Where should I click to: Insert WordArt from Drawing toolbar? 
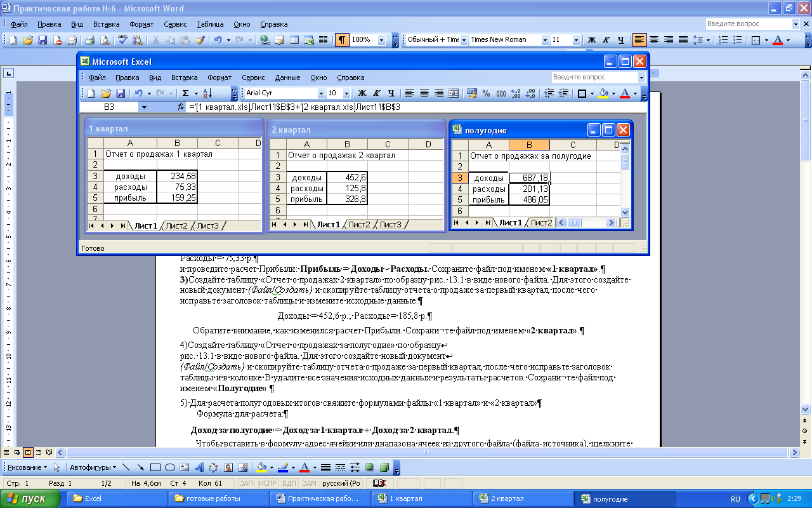coord(199,467)
